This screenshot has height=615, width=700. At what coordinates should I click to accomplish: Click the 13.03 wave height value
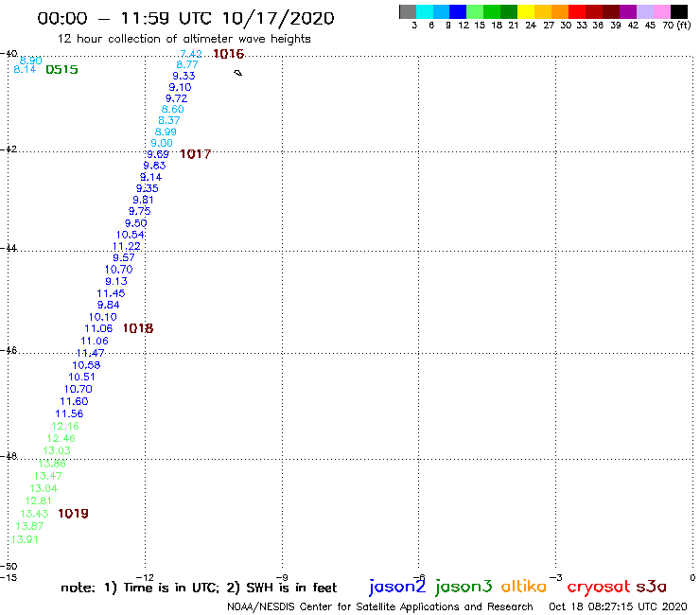(x=57, y=450)
